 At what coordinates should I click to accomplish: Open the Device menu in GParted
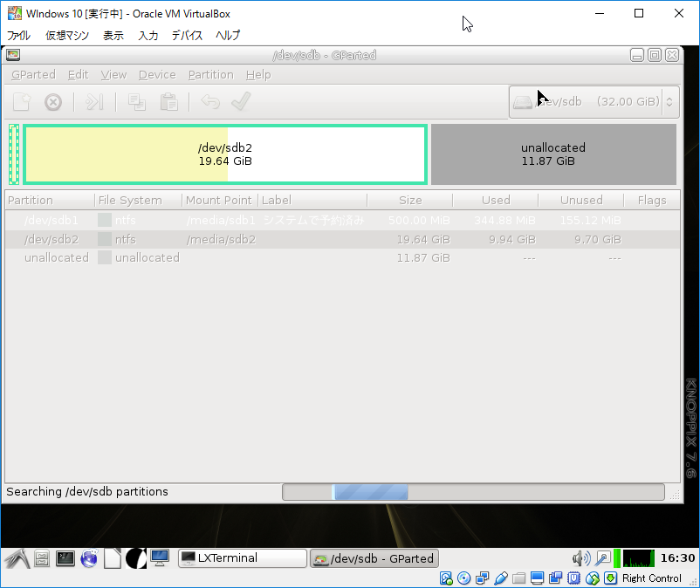tap(157, 74)
